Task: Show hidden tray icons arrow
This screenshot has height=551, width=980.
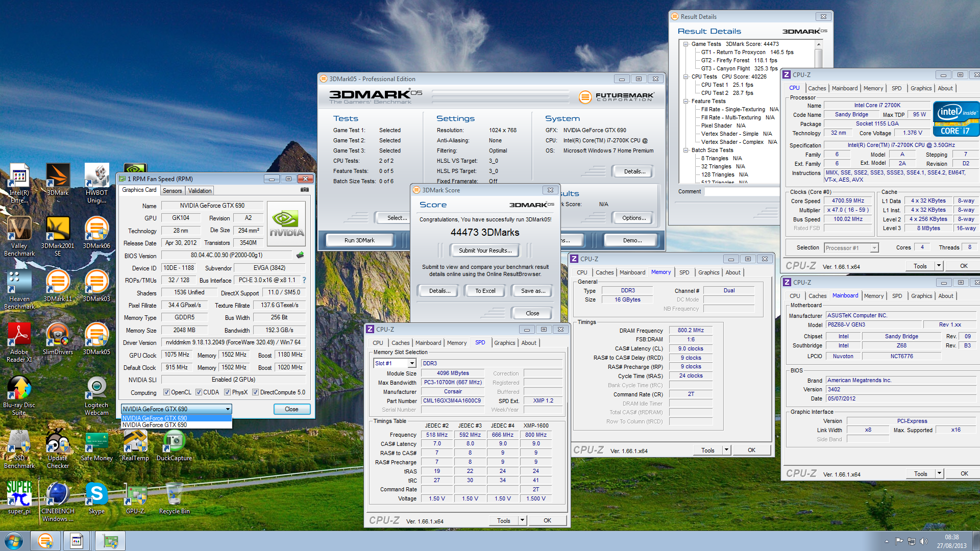Action: tap(887, 541)
